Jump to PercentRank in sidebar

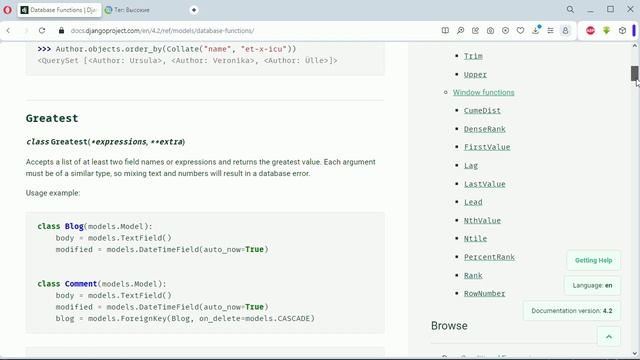489,257
